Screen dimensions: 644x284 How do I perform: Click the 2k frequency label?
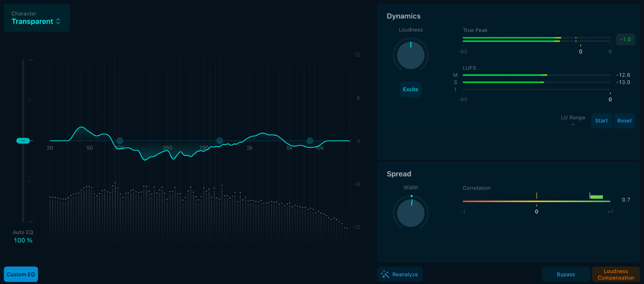click(x=249, y=148)
